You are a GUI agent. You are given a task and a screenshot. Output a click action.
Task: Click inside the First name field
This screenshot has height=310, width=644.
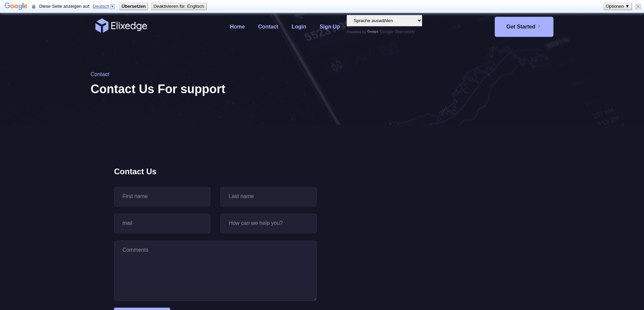pyautogui.click(x=162, y=197)
